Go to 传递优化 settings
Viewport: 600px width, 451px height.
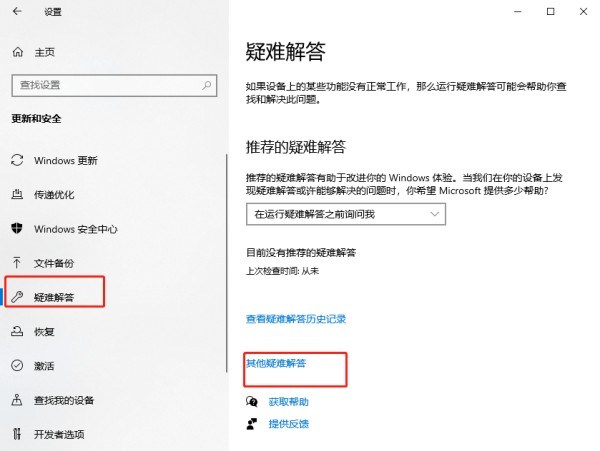(x=54, y=195)
